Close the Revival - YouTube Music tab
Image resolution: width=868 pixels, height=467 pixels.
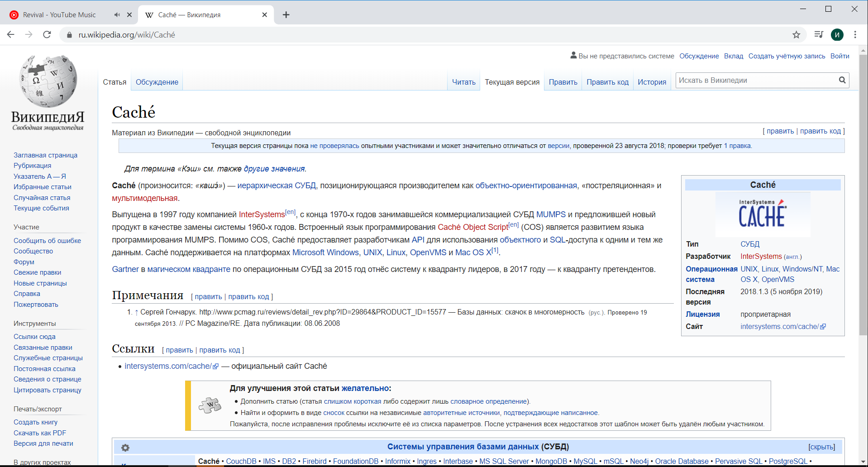[129, 14]
